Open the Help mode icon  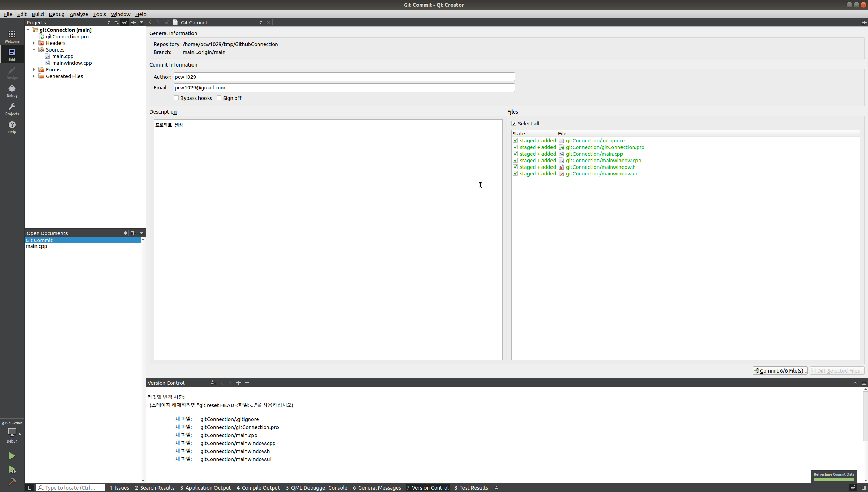point(12,127)
